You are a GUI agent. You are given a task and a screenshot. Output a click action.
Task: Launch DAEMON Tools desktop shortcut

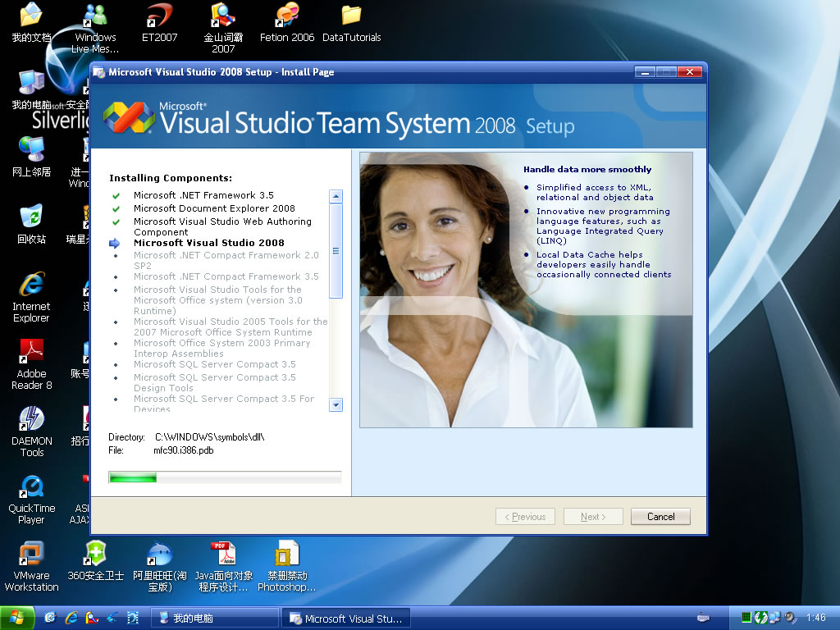(x=31, y=422)
